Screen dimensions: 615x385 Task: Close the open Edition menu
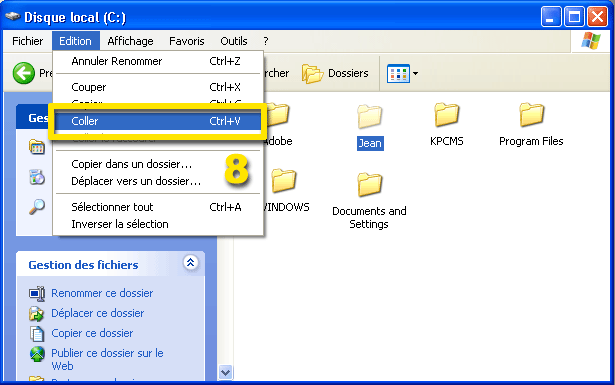pyautogui.click(x=75, y=41)
